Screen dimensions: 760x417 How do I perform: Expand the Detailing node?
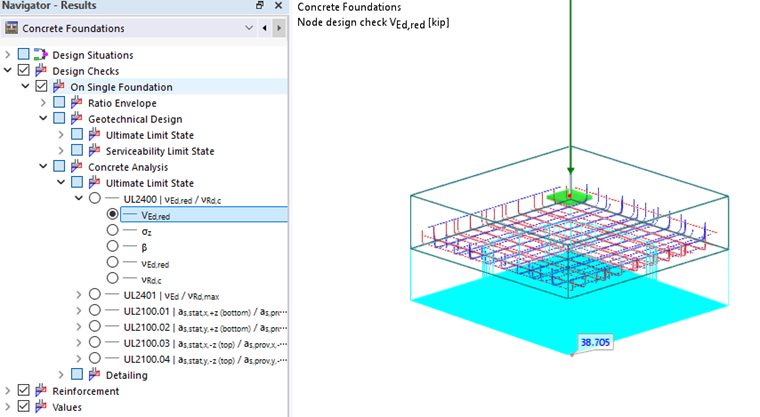pyautogui.click(x=61, y=374)
